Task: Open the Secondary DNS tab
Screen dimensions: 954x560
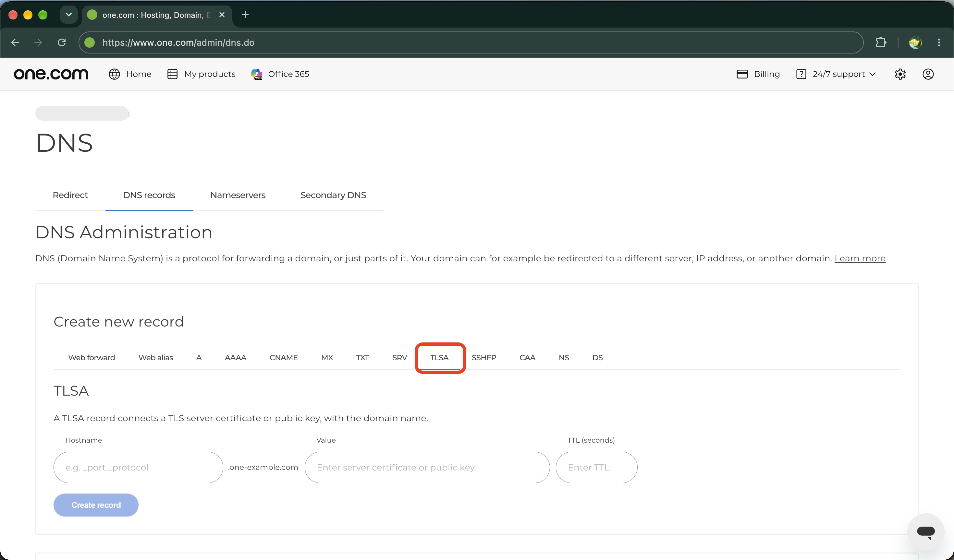Action: 333,195
